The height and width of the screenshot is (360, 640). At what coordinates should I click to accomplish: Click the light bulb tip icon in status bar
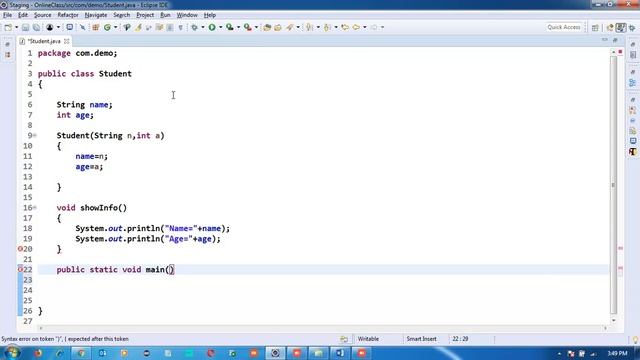click(x=635, y=340)
